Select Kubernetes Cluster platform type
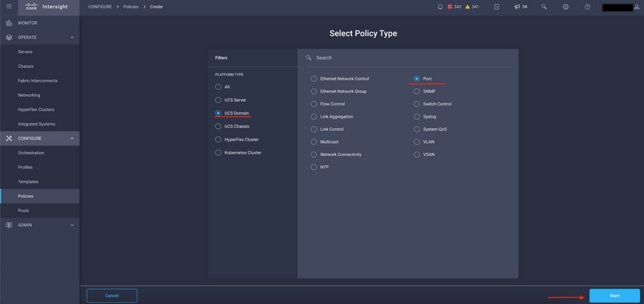 click(218, 153)
